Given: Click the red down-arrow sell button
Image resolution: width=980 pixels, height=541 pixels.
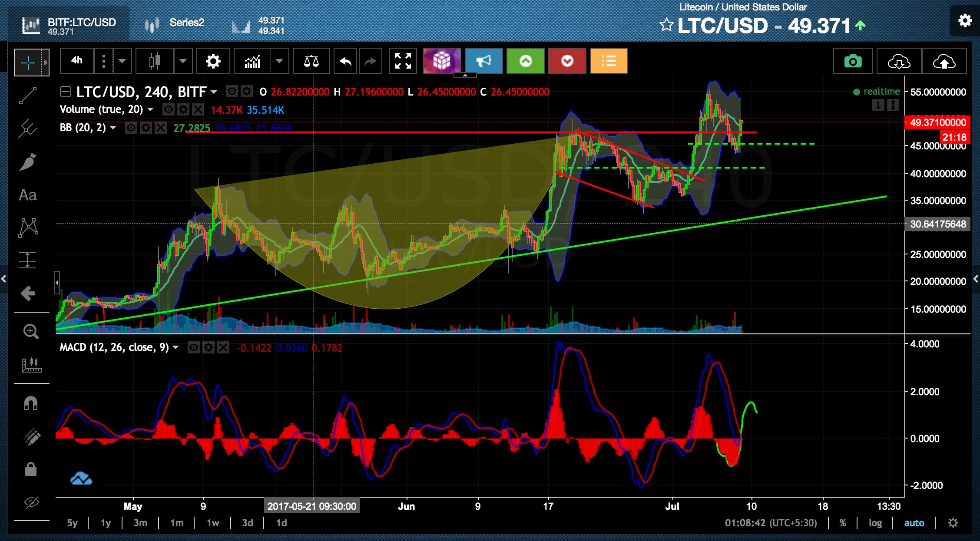Looking at the screenshot, I should tap(567, 61).
